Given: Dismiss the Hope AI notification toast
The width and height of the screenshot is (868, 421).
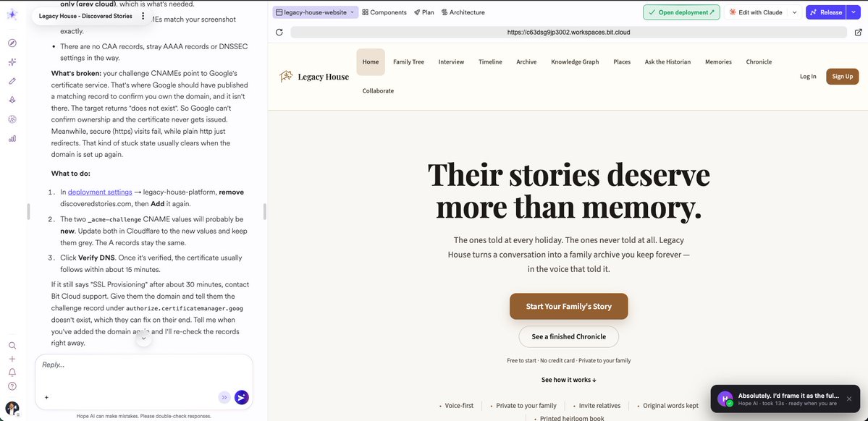Looking at the screenshot, I should click(848, 399).
